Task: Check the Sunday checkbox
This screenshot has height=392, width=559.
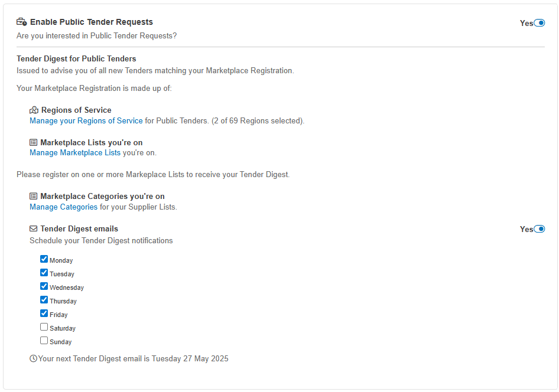Action: tap(44, 341)
